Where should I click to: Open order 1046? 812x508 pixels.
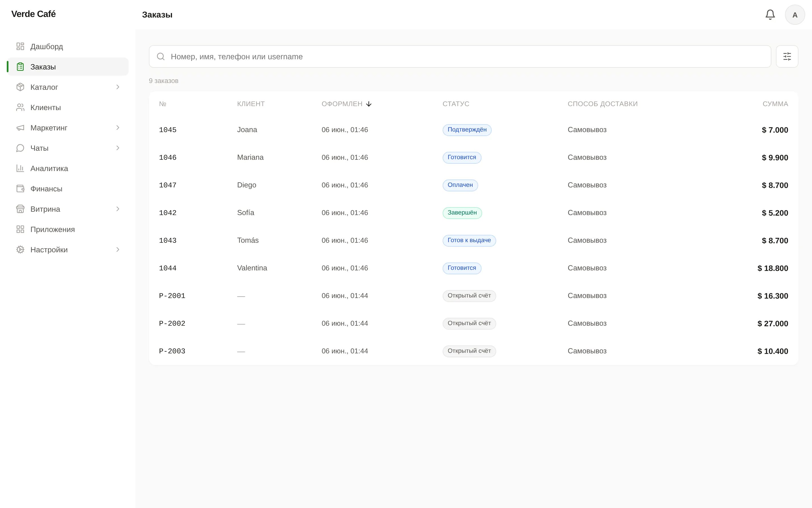[473, 157]
